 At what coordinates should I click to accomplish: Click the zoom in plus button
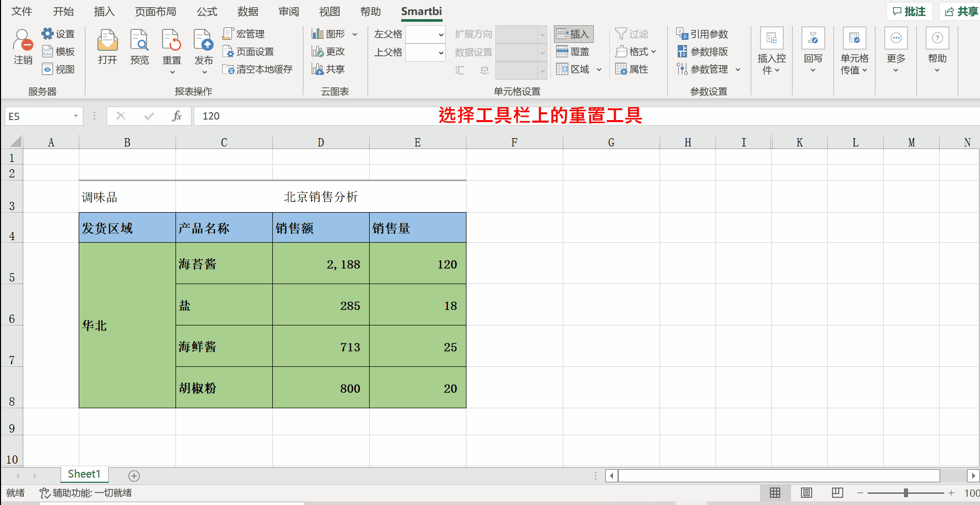coord(952,493)
